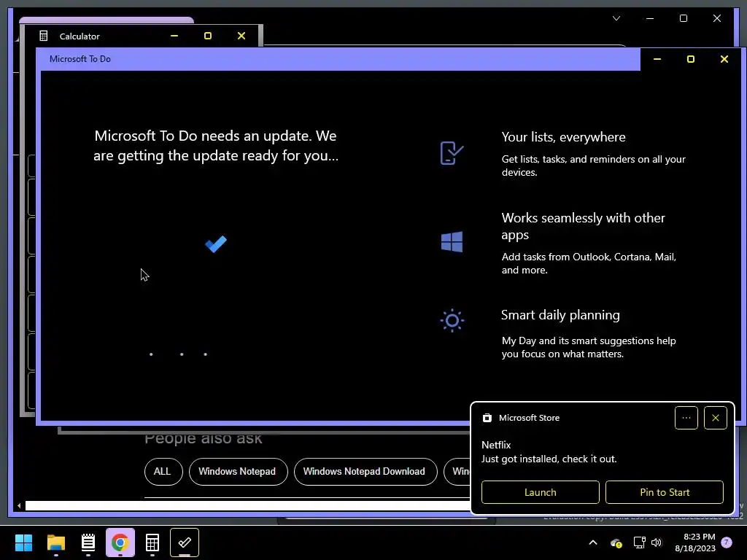Screen dimensions: 747x560
Task: Minimize the Calculator window
Action: (174, 36)
